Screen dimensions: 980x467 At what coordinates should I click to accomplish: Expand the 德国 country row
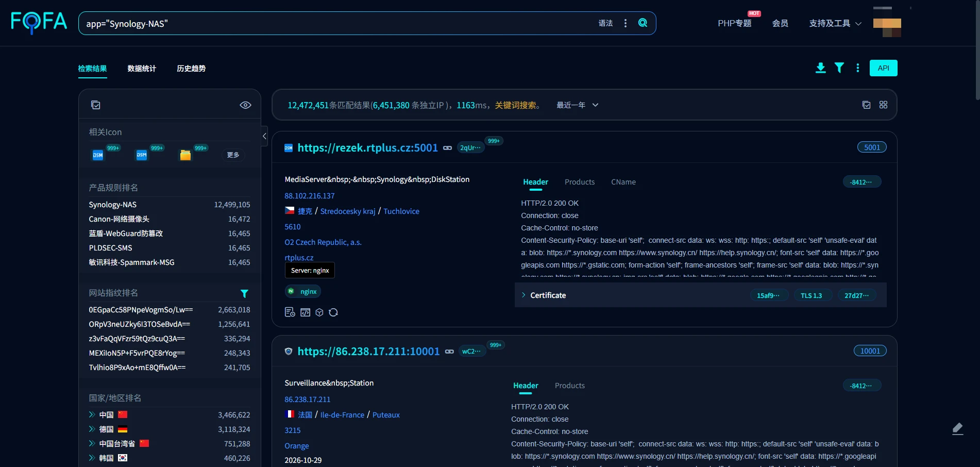pyautogui.click(x=92, y=429)
